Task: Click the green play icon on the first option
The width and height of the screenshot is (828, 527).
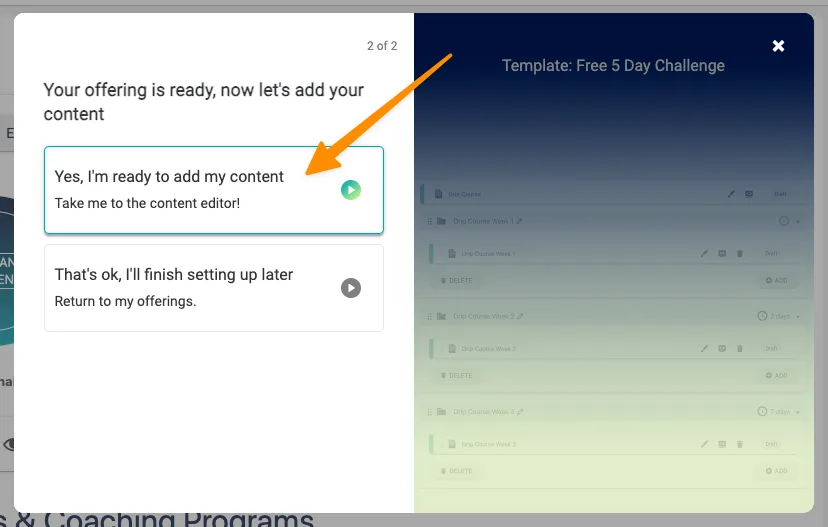Action: point(350,190)
